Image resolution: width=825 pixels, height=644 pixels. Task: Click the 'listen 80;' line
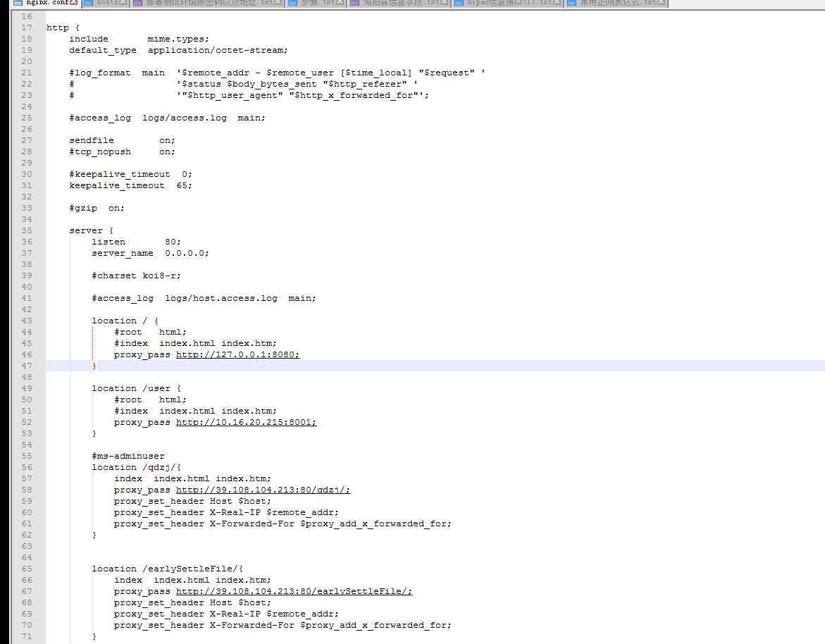[x=136, y=242]
